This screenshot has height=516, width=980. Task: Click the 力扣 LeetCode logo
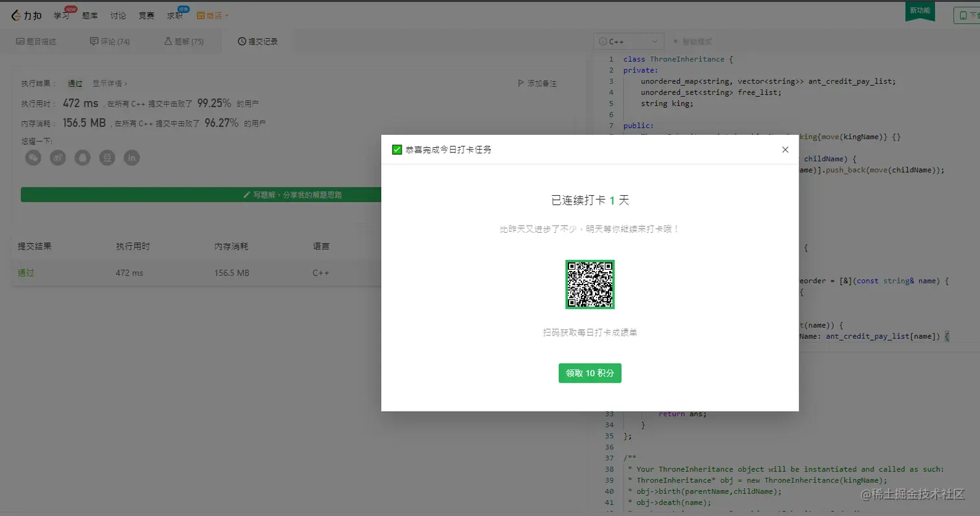click(28, 15)
